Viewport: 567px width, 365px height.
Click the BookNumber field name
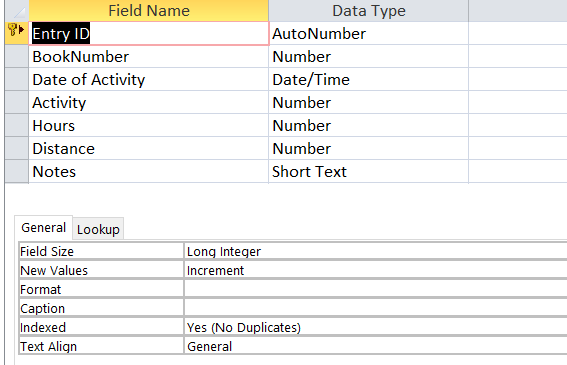point(149,57)
